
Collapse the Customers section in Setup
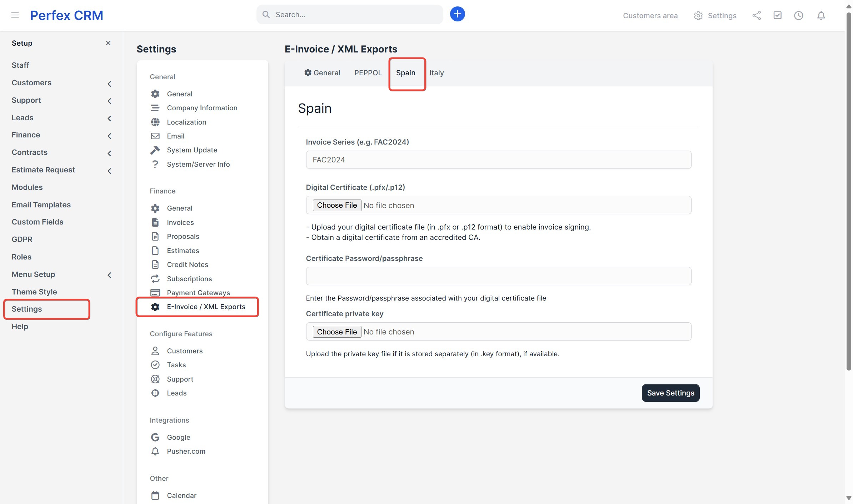[x=109, y=84]
